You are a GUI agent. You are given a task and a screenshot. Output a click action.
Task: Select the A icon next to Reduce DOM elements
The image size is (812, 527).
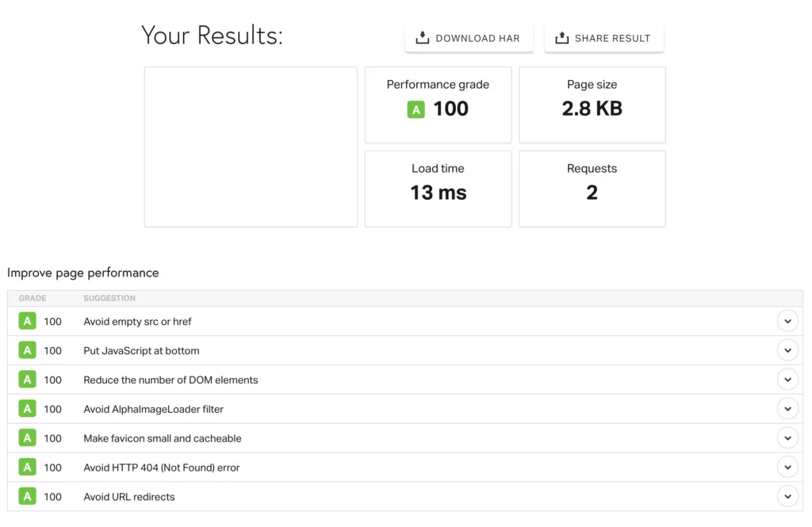(28, 379)
